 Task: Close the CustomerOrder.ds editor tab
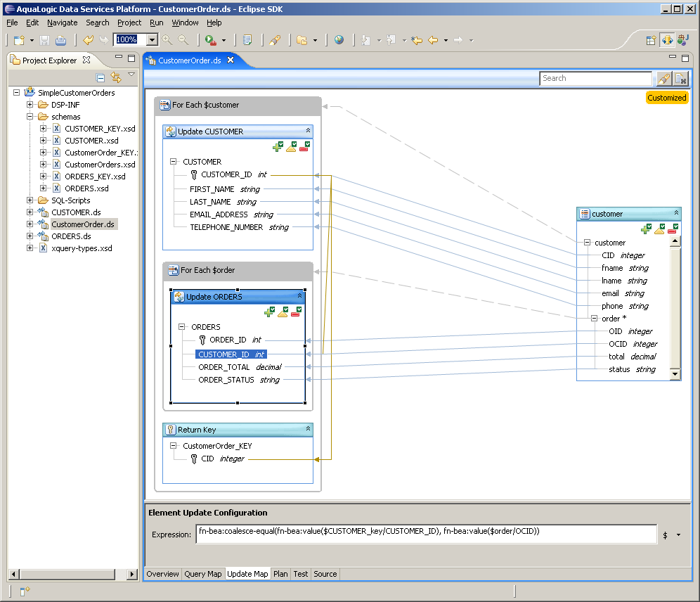231,60
